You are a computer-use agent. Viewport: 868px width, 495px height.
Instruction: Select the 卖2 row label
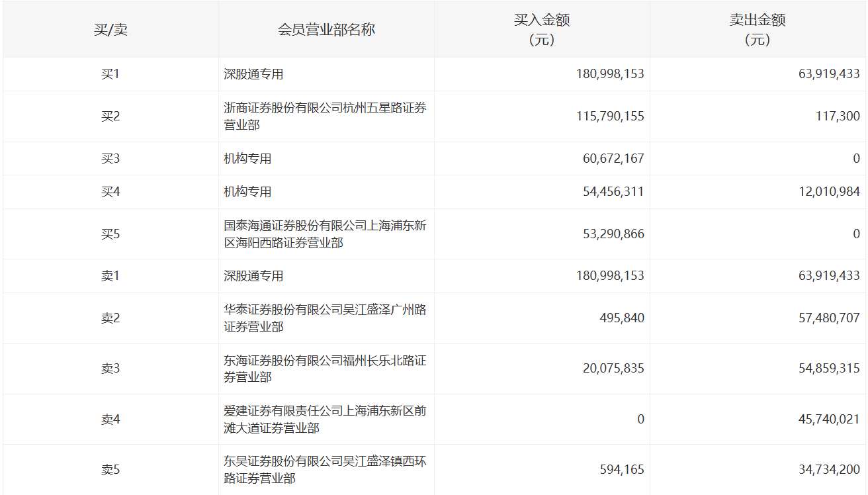tap(110, 318)
